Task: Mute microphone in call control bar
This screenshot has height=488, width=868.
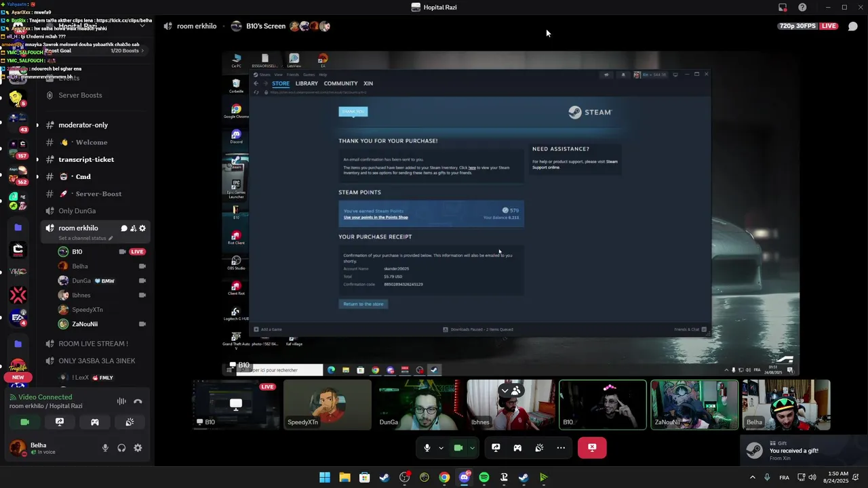Action: (427, 448)
